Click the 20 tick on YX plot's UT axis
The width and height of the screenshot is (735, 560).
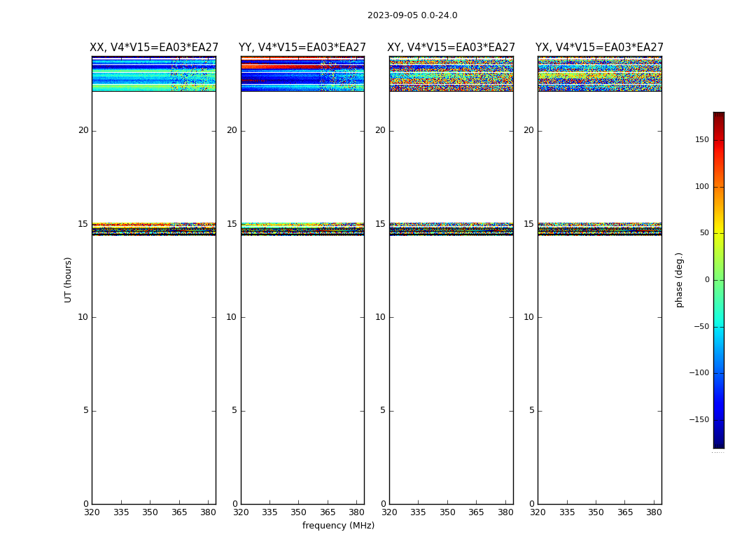click(x=528, y=130)
